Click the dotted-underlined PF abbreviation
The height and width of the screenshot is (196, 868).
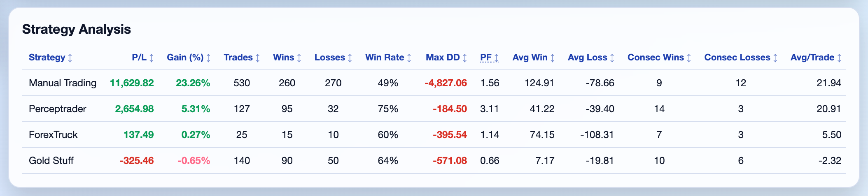(x=486, y=58)
